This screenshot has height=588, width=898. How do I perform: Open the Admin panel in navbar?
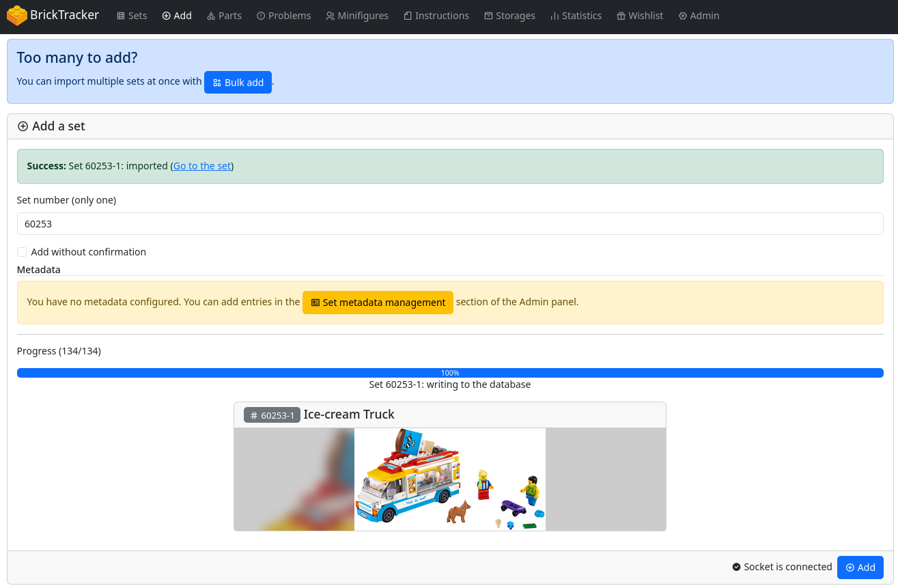point(699,16)
